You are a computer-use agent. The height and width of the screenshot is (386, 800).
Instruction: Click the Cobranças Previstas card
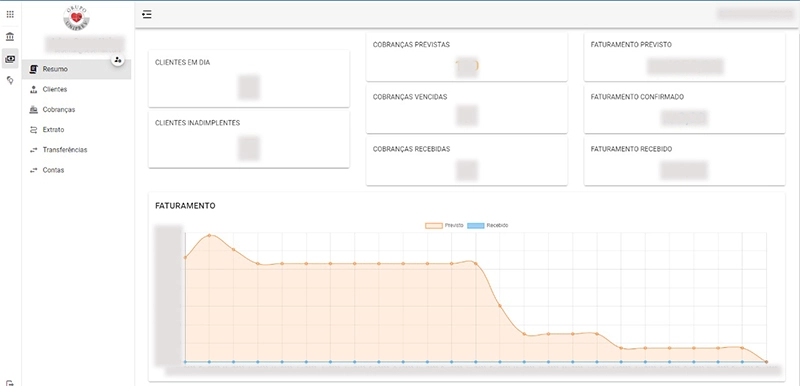pyautogui.click(x=467, y=57)
